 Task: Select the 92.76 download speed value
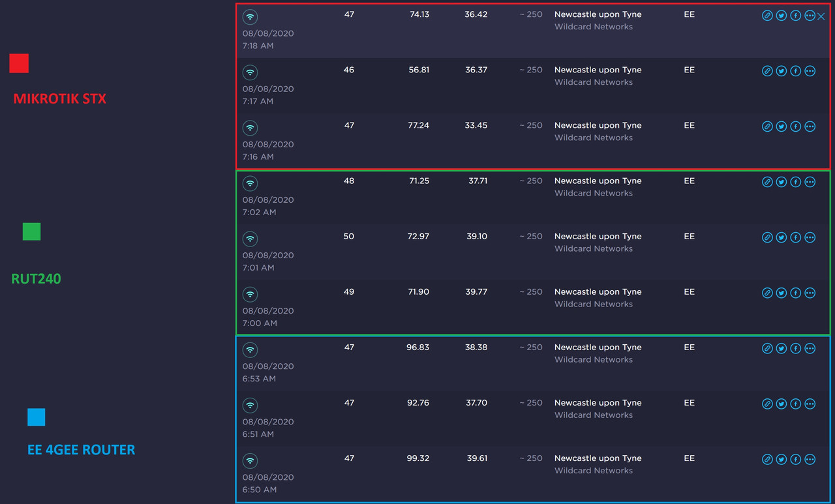coord(418,403)
